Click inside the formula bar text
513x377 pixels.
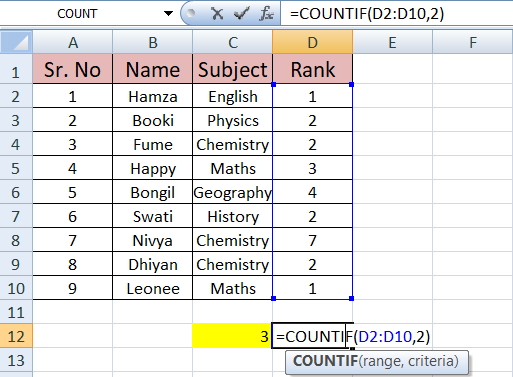click(367, 14)
